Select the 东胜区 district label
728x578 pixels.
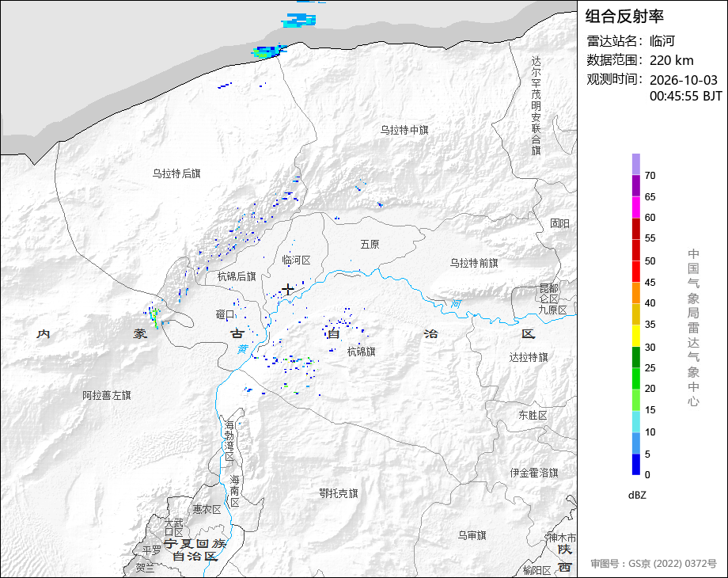pyautogui.click(x=533, y=416)
